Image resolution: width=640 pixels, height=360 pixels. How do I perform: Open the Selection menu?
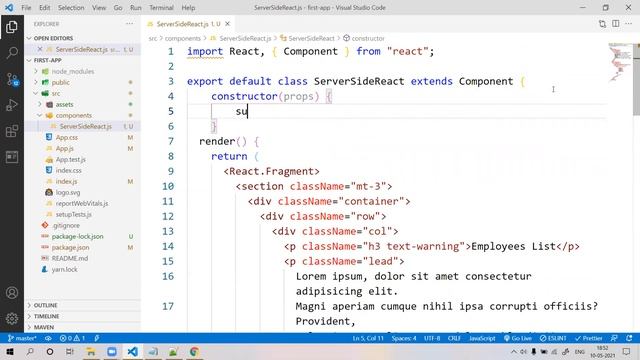(x=71, y=8)
